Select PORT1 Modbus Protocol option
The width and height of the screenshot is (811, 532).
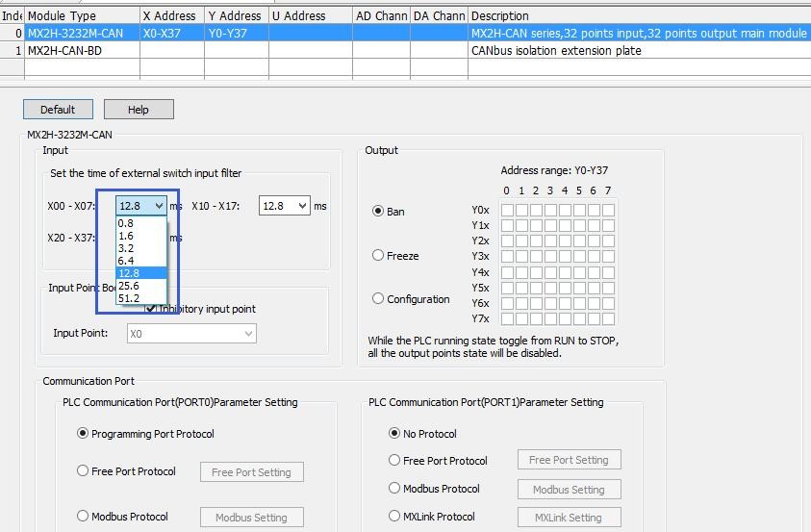pyautogui.click(x=394, y=489)
